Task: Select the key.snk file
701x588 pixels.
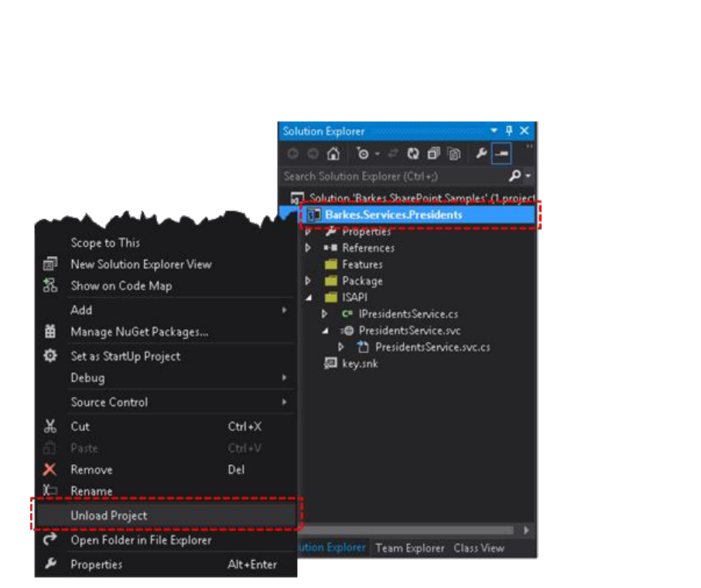Action: click(351, 364)
